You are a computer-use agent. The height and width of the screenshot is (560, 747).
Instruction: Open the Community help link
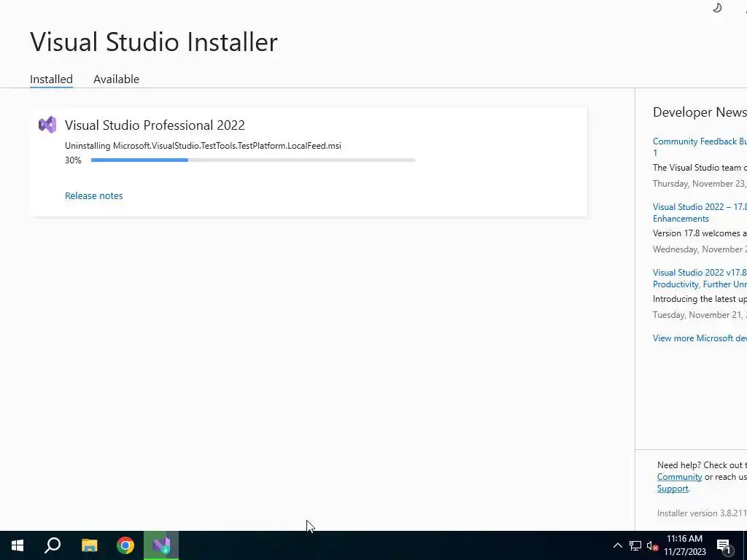coord(679,477)
